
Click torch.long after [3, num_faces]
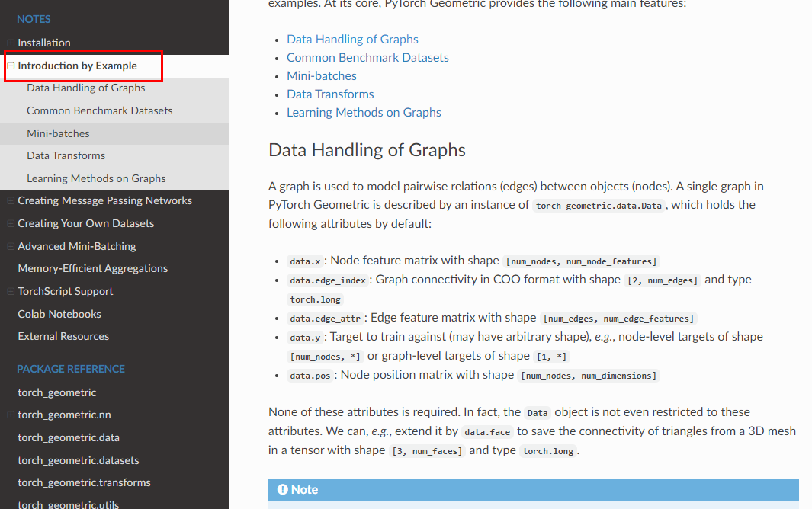[x=548, y=452]
